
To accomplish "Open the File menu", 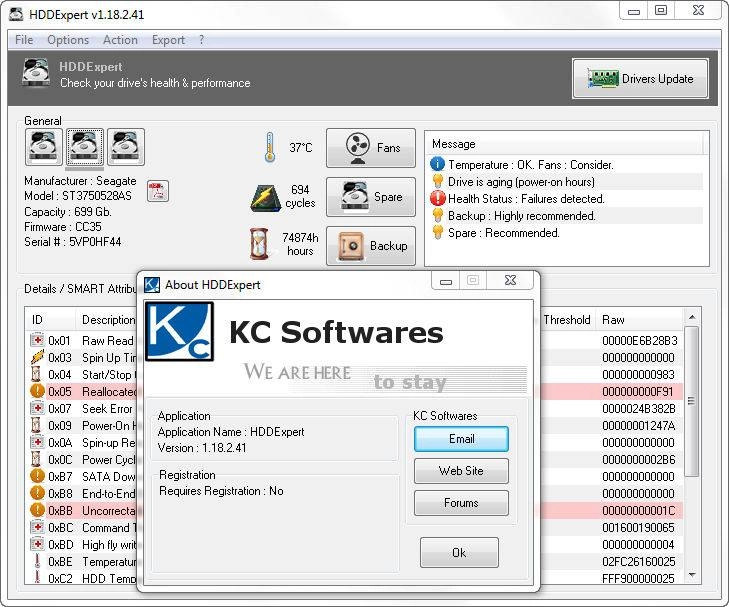I will click(x=24, y=40).
